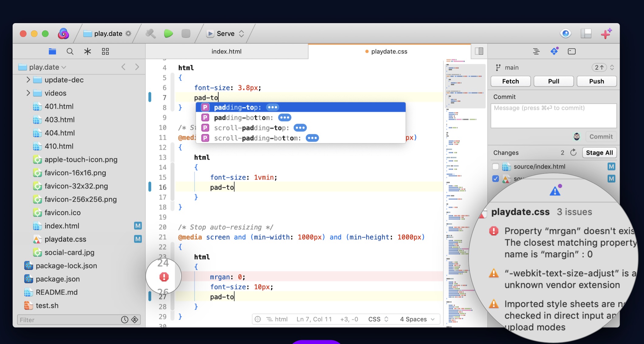Open the Git source control sidebar icon
Image resolution: width=644 pixels, height=344 pixels.
(x=554, y=51)
